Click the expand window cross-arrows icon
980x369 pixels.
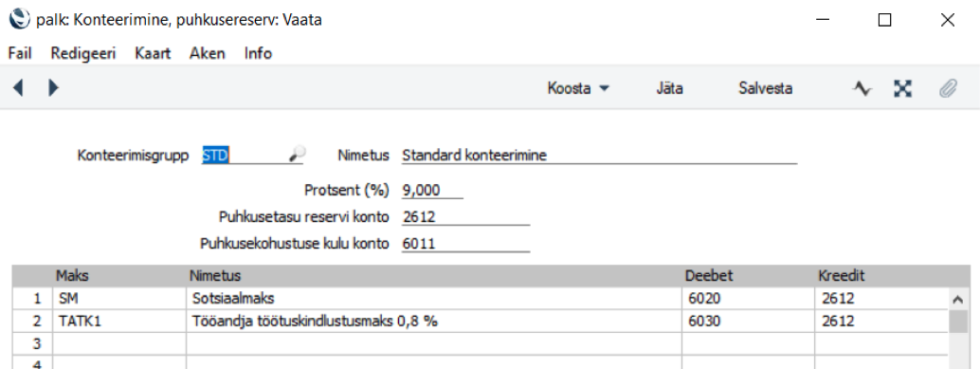click(902, 89)
